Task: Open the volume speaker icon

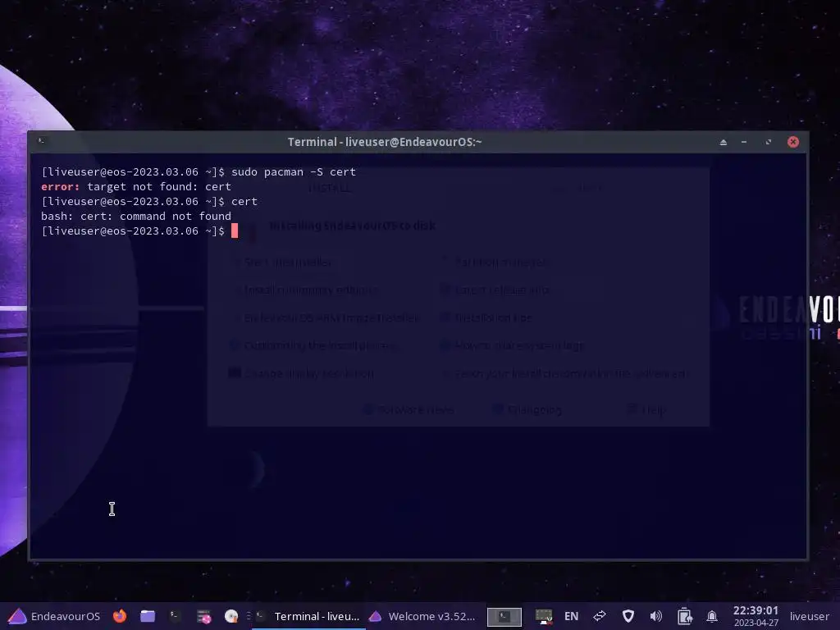Action: click(655, 617)
